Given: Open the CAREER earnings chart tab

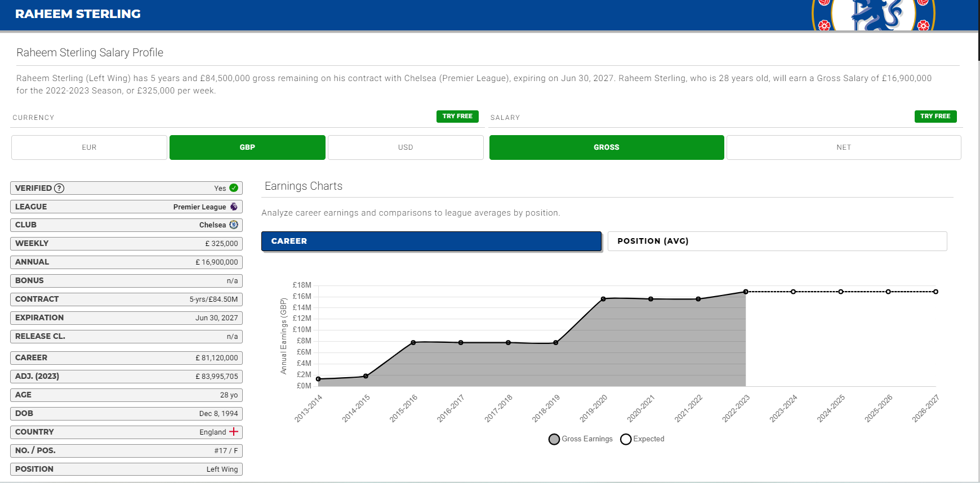Looking at the screenshot, I should click(431, 241).
